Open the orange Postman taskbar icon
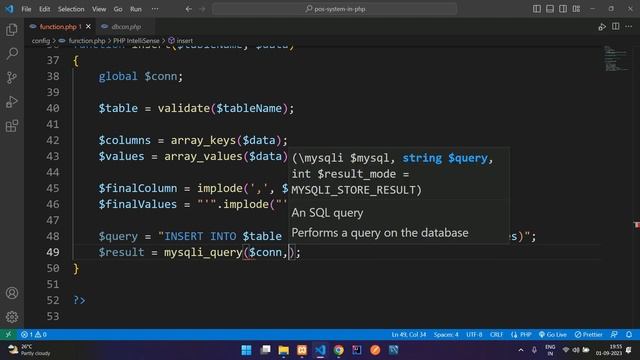This screenshot has height=360, width=640. tap(375, 350)
